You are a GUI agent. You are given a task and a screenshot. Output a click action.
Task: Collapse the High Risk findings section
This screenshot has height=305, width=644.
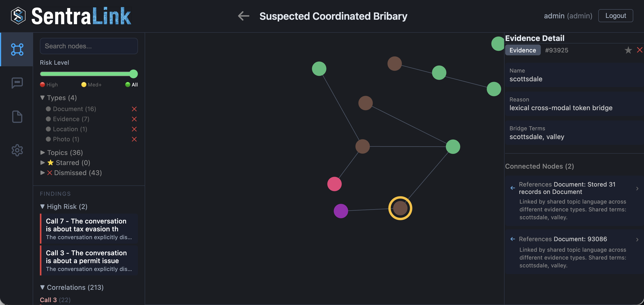pos(43,206)
